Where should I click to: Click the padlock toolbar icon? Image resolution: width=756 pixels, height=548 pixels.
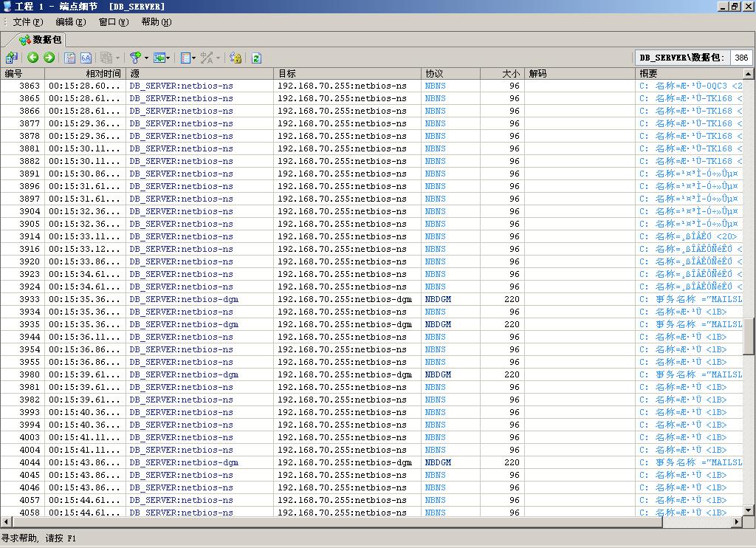[236, 58]
